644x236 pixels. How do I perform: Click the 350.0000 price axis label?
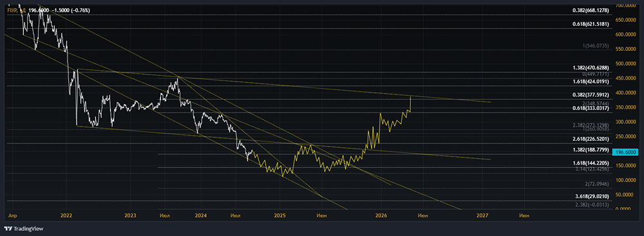[625, 107]
